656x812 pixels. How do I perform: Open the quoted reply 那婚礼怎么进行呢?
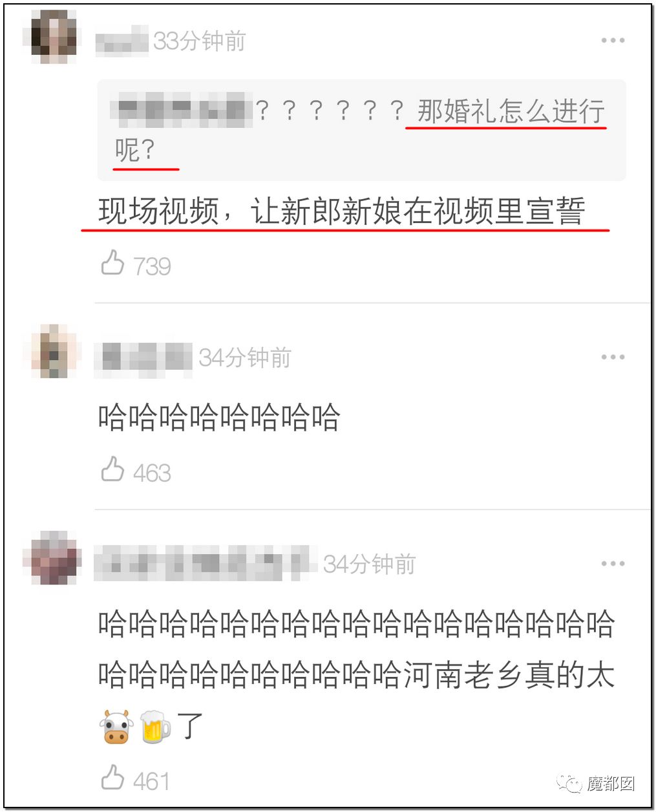(361, 130)
